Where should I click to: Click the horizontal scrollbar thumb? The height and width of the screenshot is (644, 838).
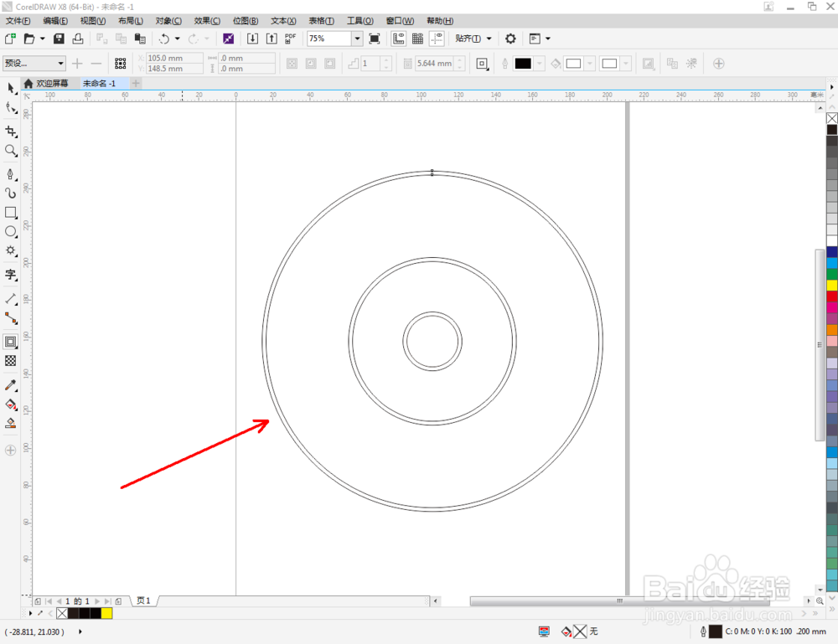click(x=619, y=600)
